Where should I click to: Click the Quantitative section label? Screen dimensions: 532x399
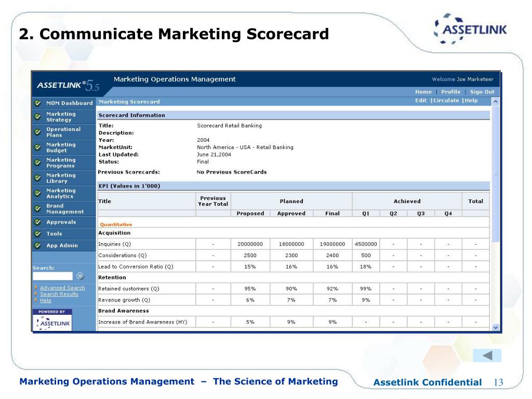coord(116,224)
